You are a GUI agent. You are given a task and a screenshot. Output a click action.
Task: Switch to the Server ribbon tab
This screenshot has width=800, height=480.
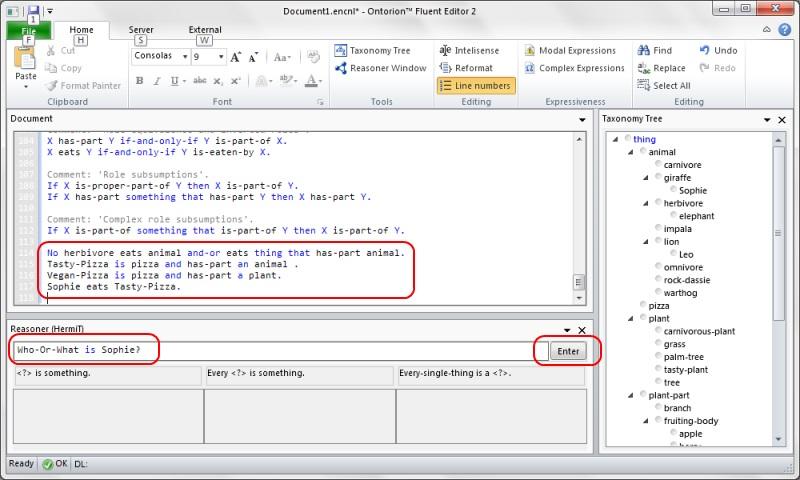click(141, 31)
